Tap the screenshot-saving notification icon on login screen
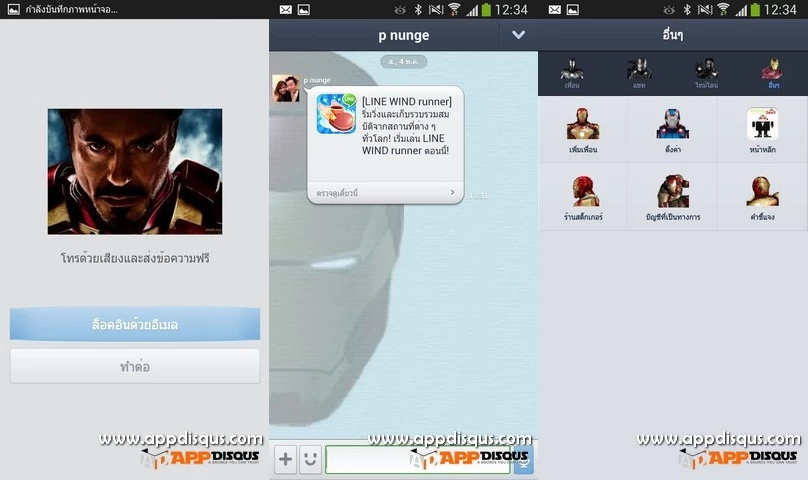Viewport: 808px width, 480px height. (x=14, y=9)
